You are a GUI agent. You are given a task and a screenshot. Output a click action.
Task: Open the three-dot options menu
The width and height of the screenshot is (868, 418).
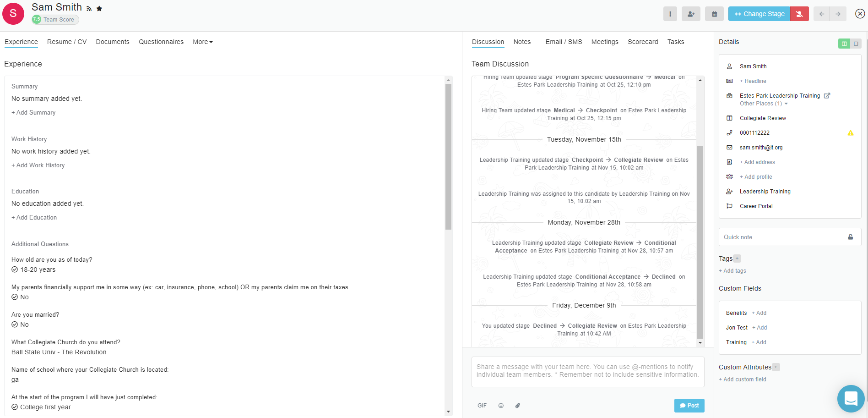click(670, 14)
